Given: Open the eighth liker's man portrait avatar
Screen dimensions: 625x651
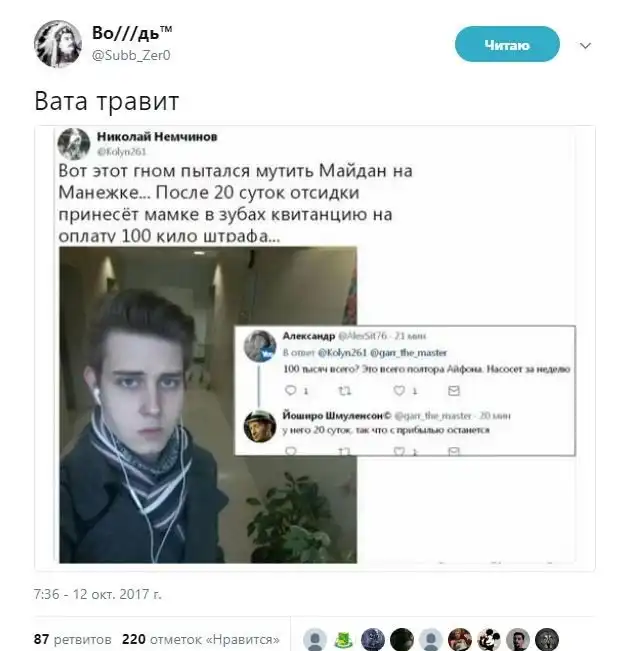Looking at the screenshot, I should (518, 640).
